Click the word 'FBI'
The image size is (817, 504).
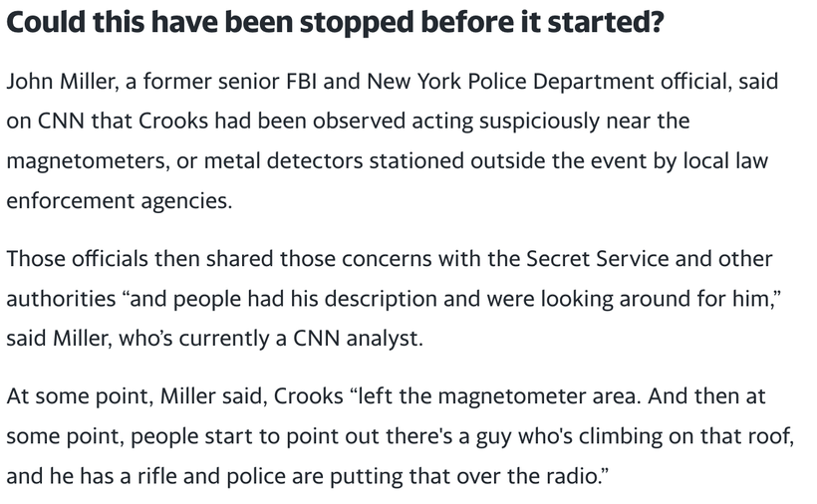301,82
